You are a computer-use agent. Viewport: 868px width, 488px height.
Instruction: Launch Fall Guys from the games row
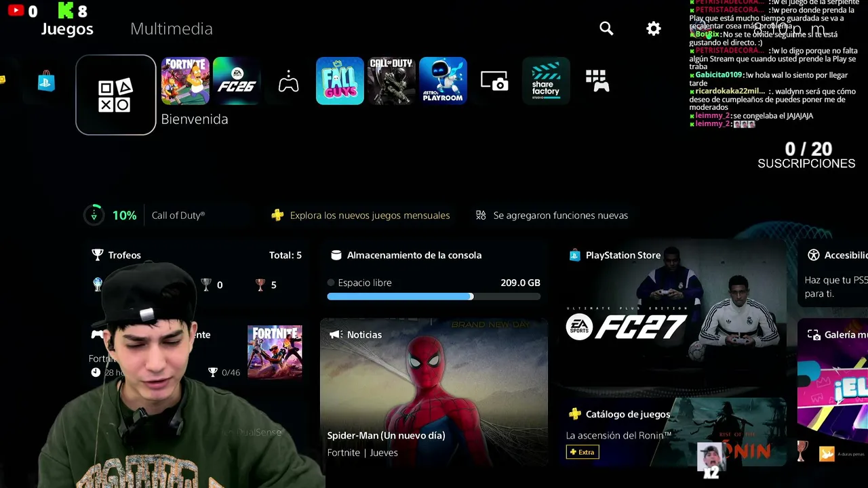(340, 81)
